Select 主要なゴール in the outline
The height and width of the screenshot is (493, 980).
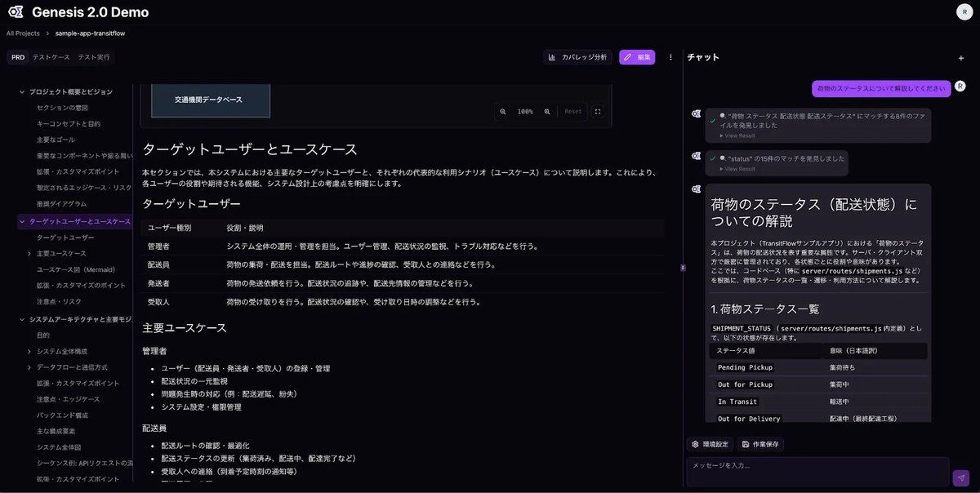[56, 140]
